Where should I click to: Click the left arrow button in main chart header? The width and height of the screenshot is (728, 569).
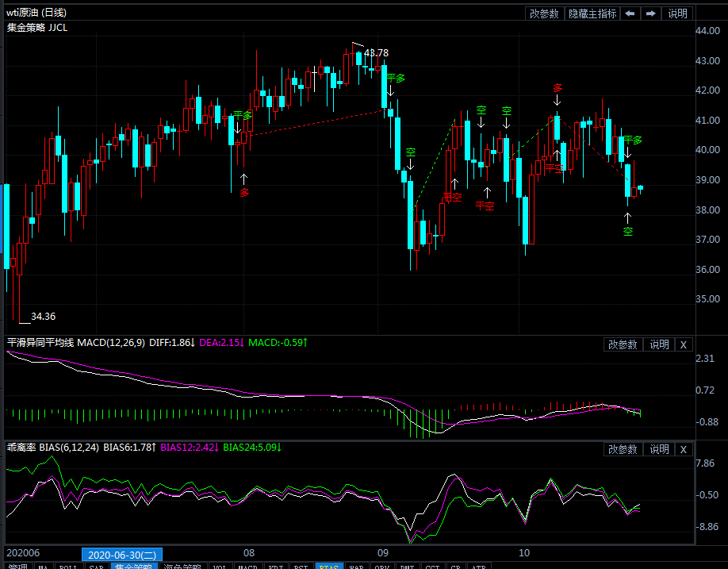(630, 13)
